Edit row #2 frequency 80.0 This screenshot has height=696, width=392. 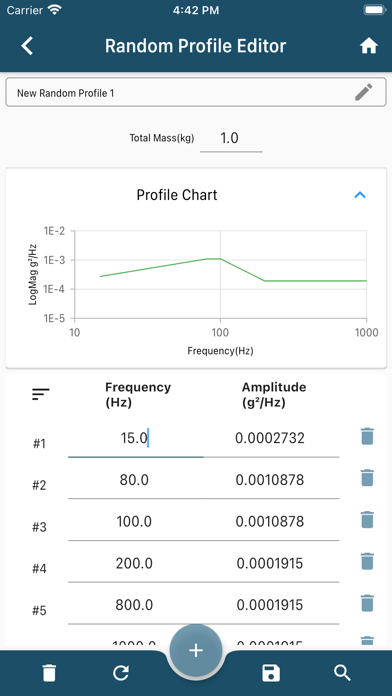pos(134,480)
